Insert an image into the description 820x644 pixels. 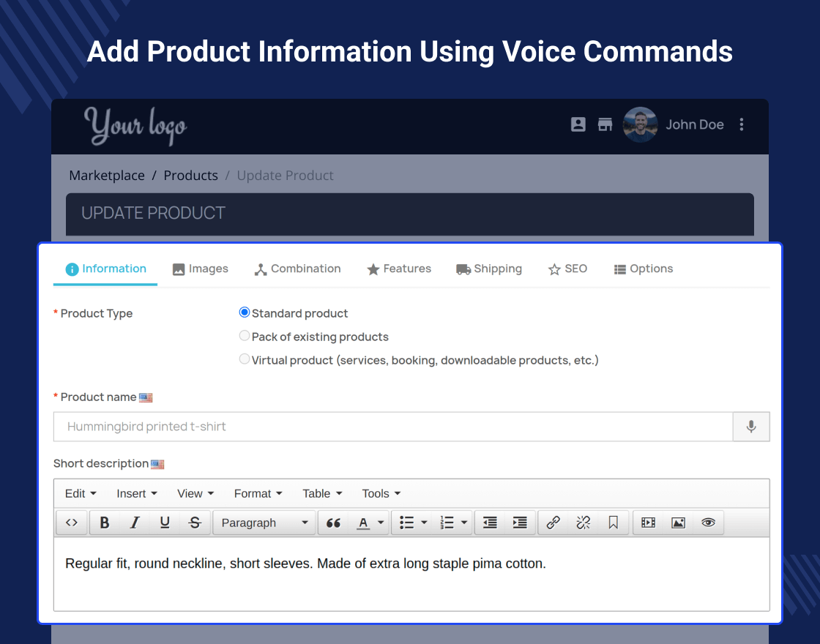coord(678,523)
